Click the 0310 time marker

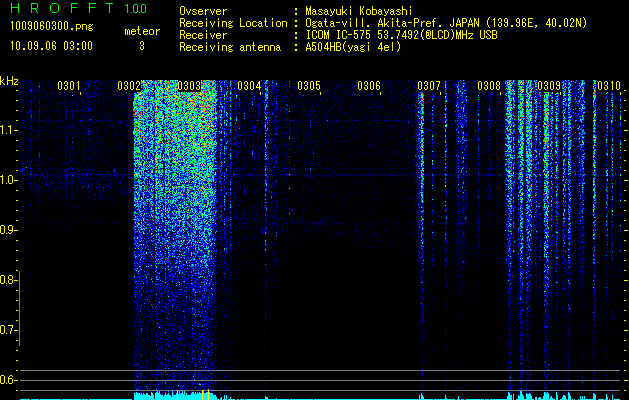click(609, 85)
